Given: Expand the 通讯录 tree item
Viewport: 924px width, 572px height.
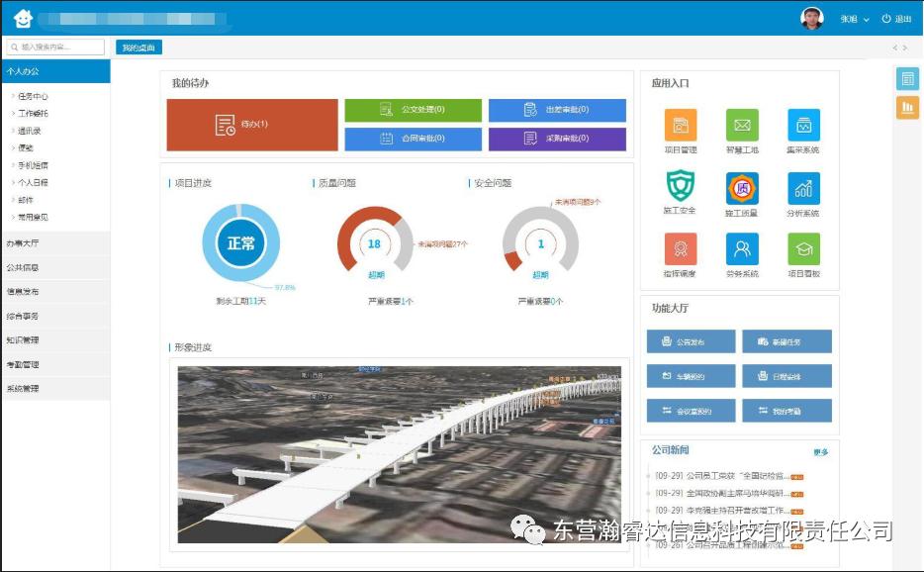Looking at the screenshot, I should click(x=29, y=131).
